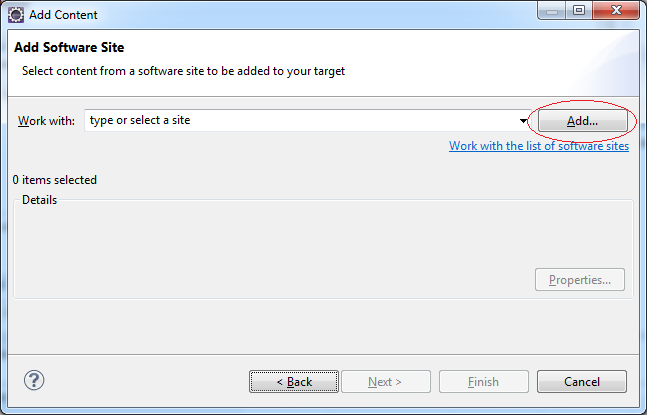Click the Finish button
The image size is (647, 415).
[484, 382]
